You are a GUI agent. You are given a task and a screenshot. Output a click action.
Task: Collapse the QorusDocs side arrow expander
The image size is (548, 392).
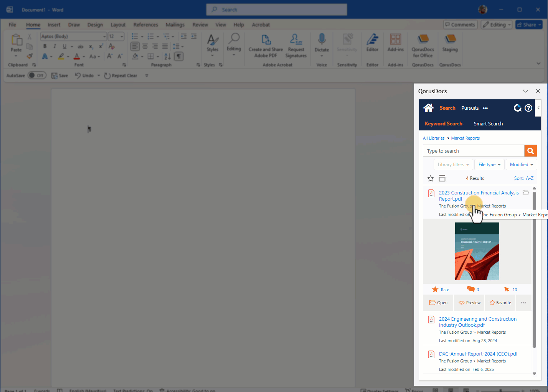click(538, 108)
